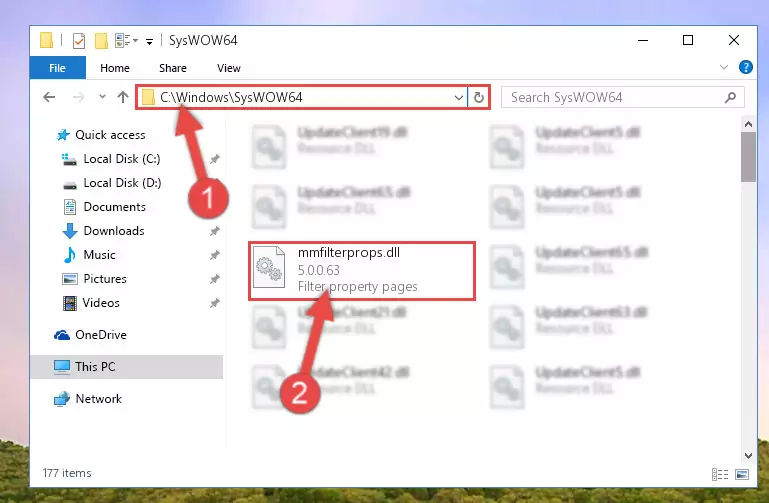Click the address bar path C:\Windows\SysWOW64
Image resolution: width=769 pixels, height=503 pixels.
coord(231,98)
